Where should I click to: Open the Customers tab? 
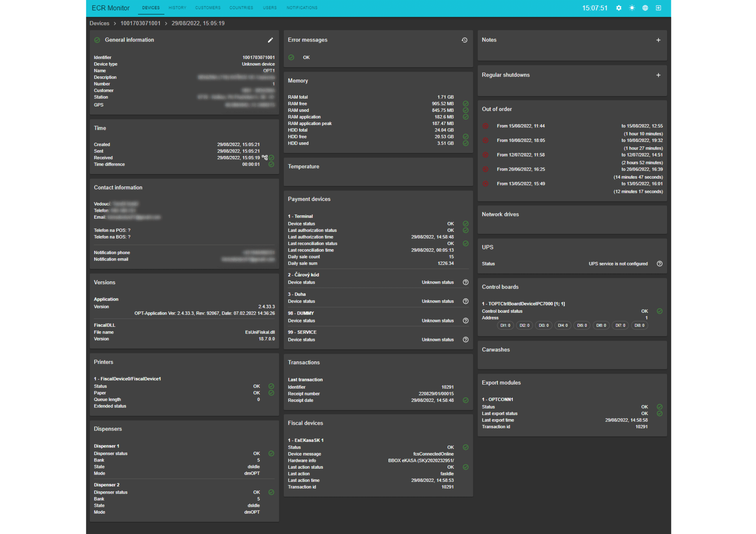pyautogui.click(x=208, y=8)
